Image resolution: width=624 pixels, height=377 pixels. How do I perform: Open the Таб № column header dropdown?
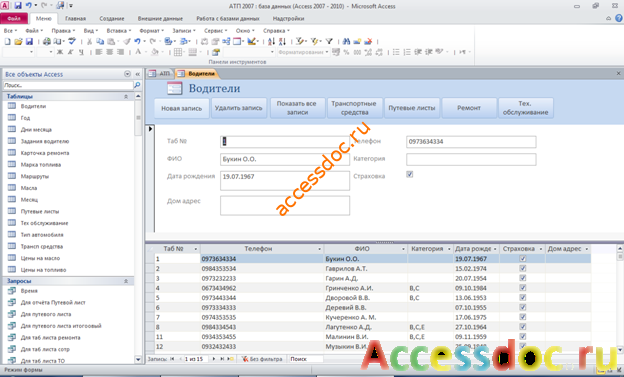pyautogui.click(x=195, y=249)
